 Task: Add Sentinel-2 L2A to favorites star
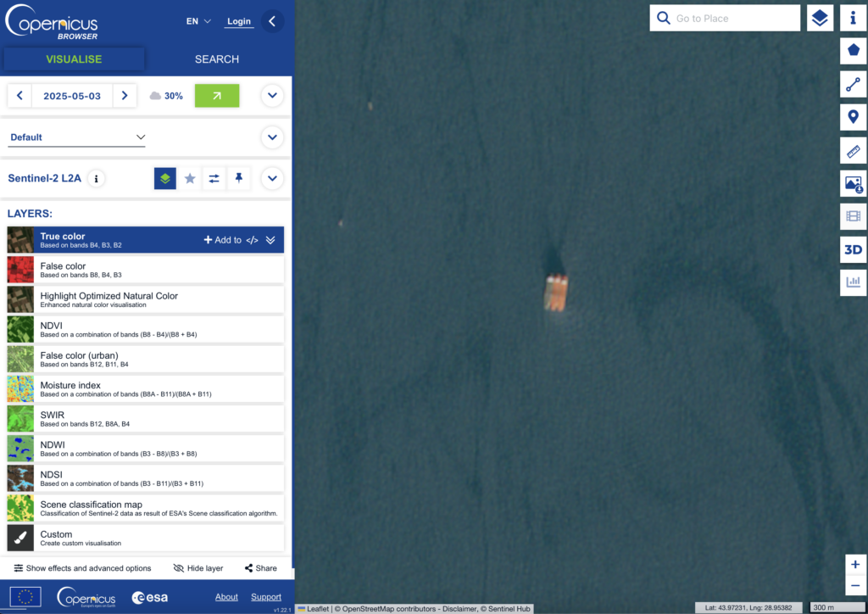[190, 178]
